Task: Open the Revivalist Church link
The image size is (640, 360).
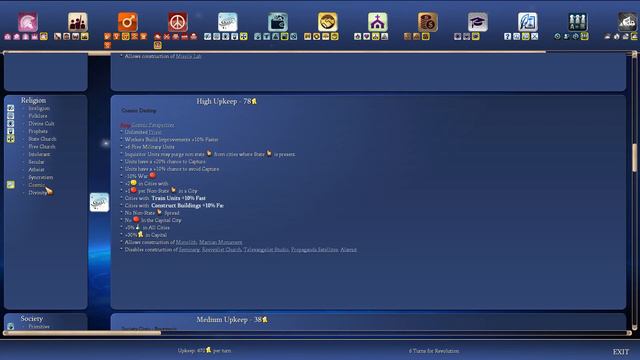Action: (222, 250)
